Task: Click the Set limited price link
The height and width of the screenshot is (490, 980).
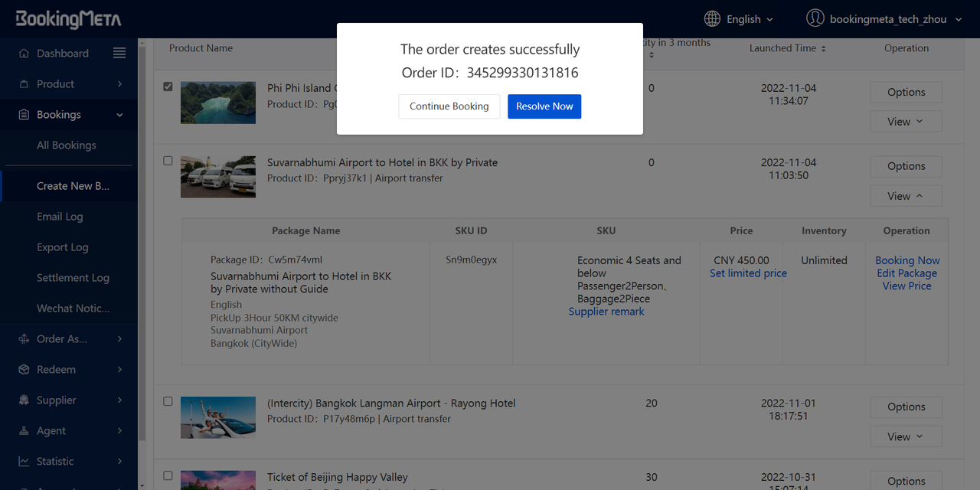Action: [748, 273]
